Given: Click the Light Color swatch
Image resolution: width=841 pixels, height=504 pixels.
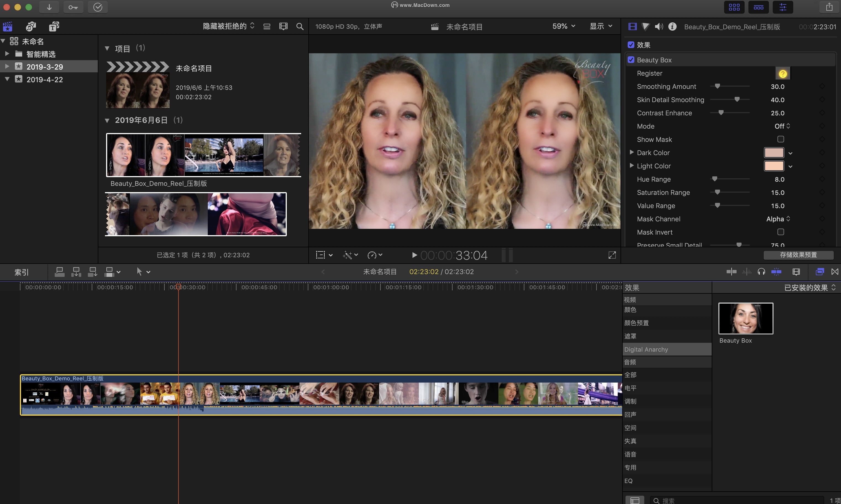Looking at the screenshot, I should click(x=774, y=166).
